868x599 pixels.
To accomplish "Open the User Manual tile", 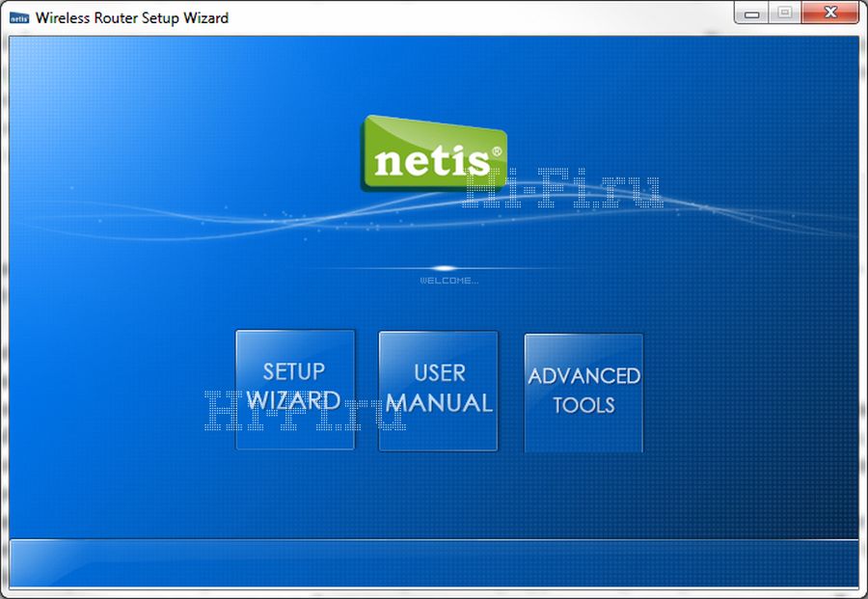I will click(439, 389).
